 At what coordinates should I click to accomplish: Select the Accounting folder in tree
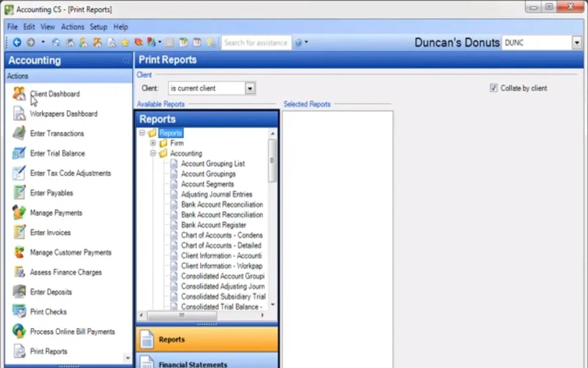[x=186, y=153]
